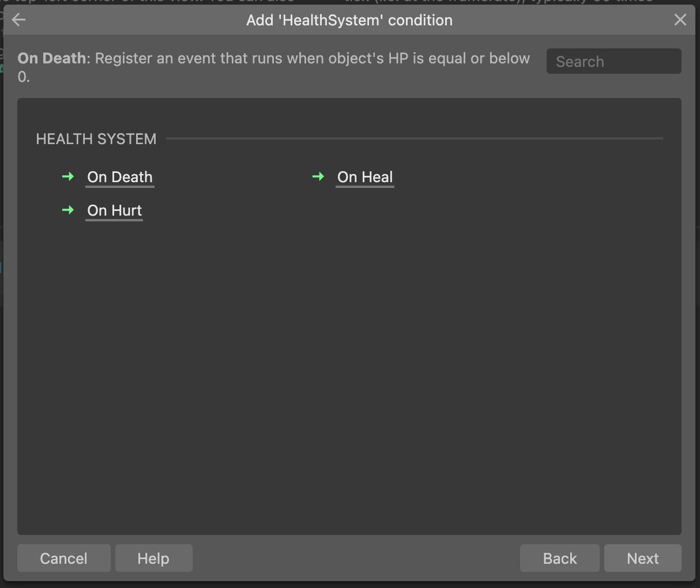Click the background editor text above dialog
Viewport: 700px width, 588px height.
pyautogui.click(x=496, y=2)
